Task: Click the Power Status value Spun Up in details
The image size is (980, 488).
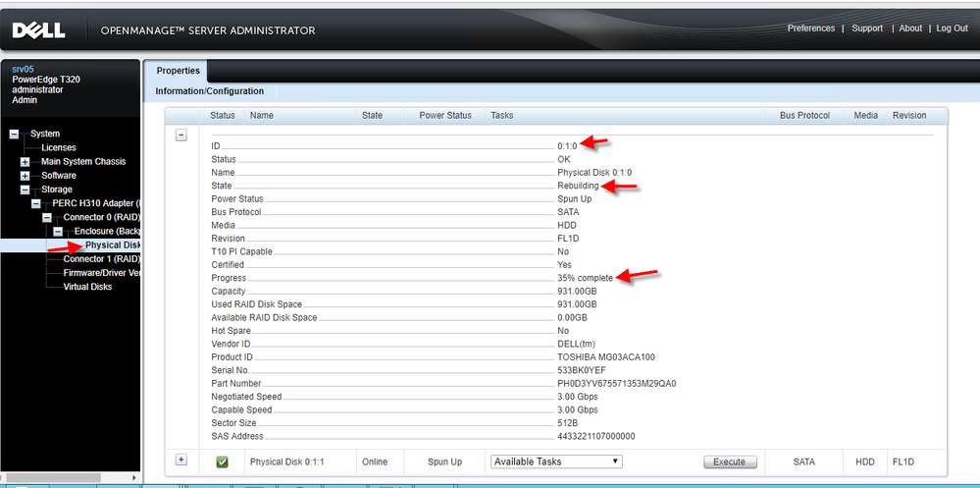Action: click(x=575, y=199)
